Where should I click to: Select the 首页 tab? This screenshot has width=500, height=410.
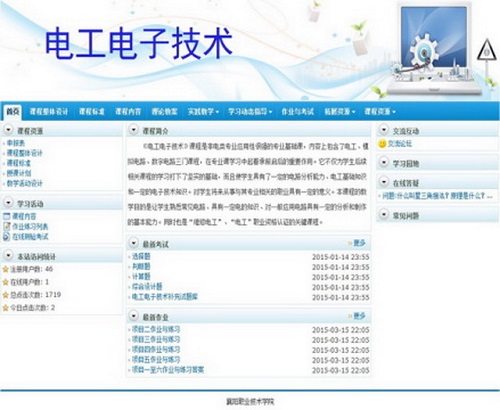point(13,112)
